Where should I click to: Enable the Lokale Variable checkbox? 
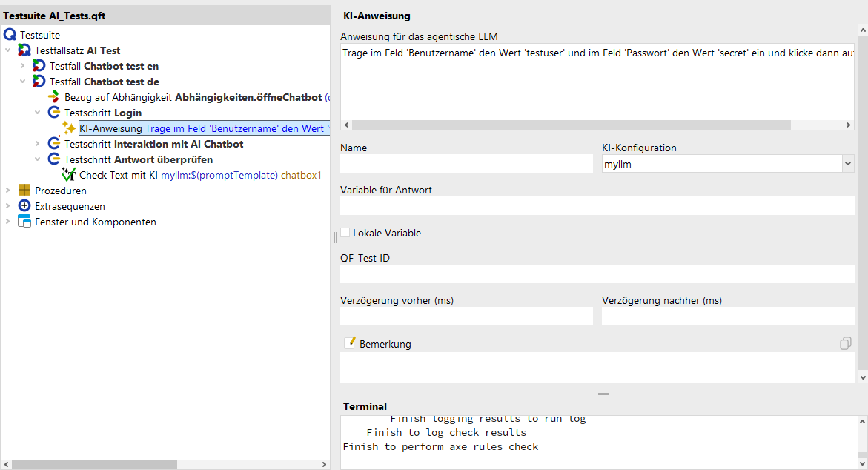coord(345,233)
